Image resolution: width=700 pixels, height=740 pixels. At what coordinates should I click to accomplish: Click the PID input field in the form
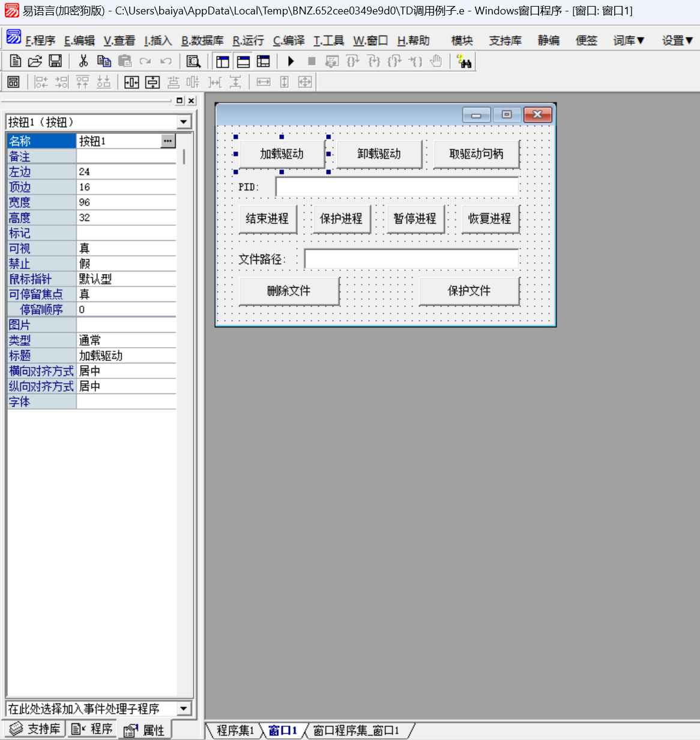click(396, 187)
